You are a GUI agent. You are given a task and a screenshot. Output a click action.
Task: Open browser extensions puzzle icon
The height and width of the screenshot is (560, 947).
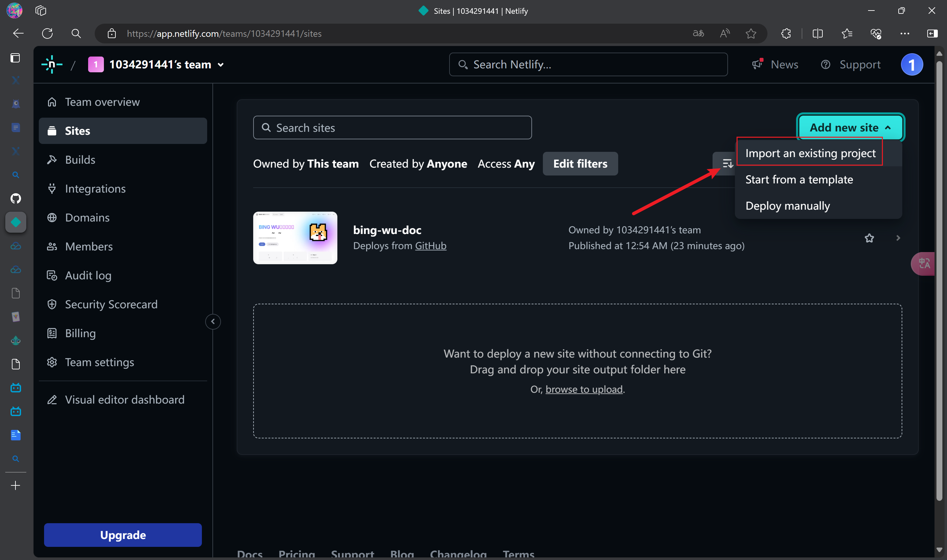(x=786, y=34)
